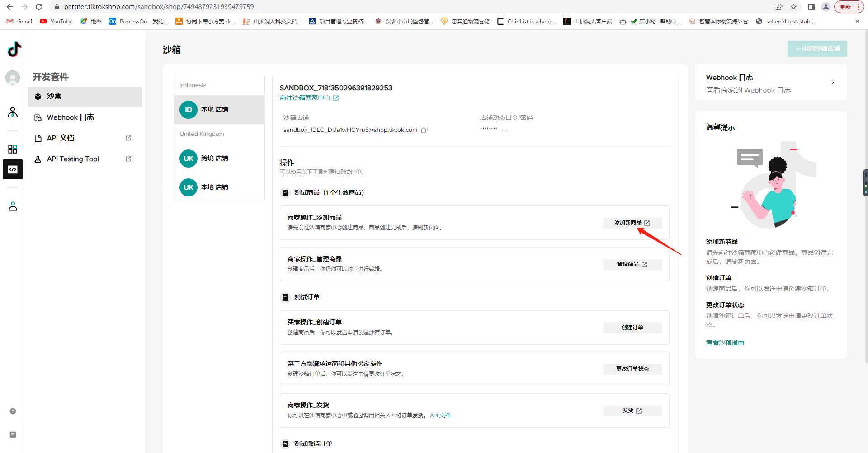Select the Indonesia 本地 店铺 sandbox shop

pyautogui.click(x=215, y=110)
